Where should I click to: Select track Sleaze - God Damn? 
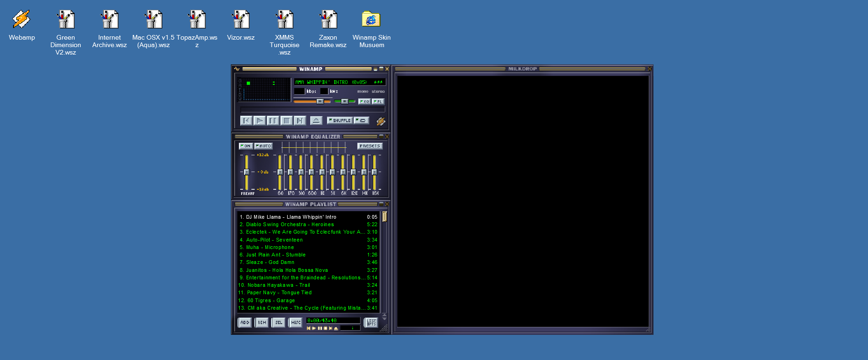click(308, 262)
